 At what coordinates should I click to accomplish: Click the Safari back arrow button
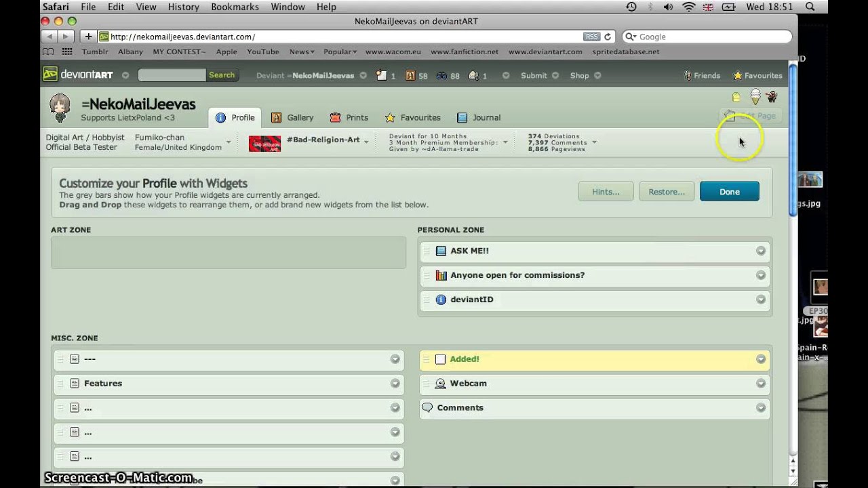click(50, 37)
